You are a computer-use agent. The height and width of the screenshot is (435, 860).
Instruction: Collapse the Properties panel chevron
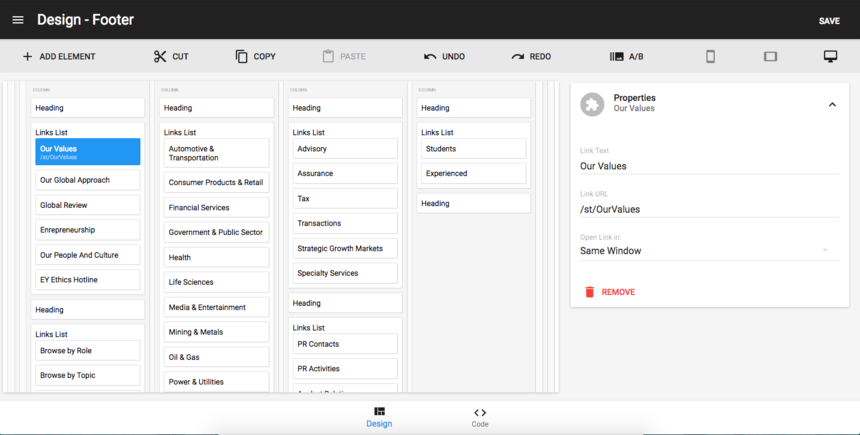pyautogui.click(x=832, y=104)
